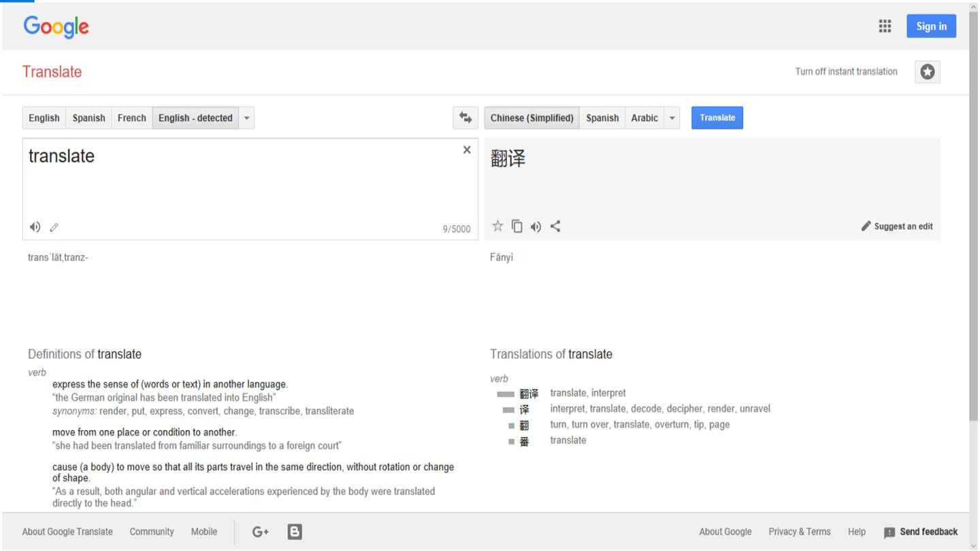Clear the source text with X
The image size is (980, 551).
(467, 150)
